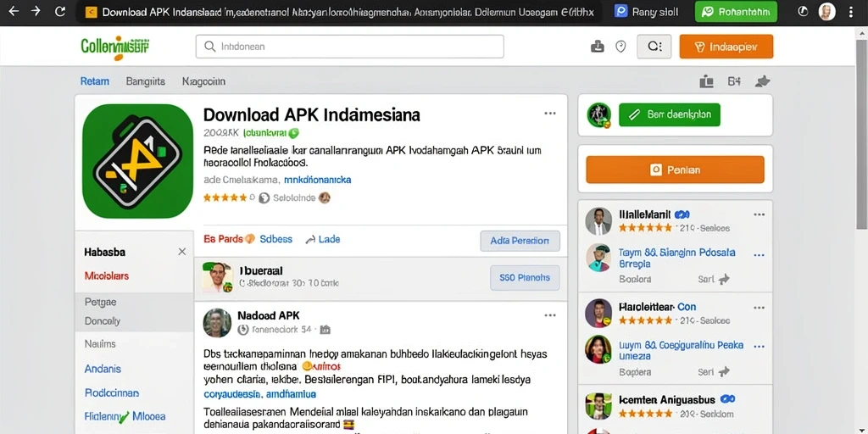The image size is (868, 434).
Task: Select 'Andanis' in the sidebar
Action: (x=103, y=369)
